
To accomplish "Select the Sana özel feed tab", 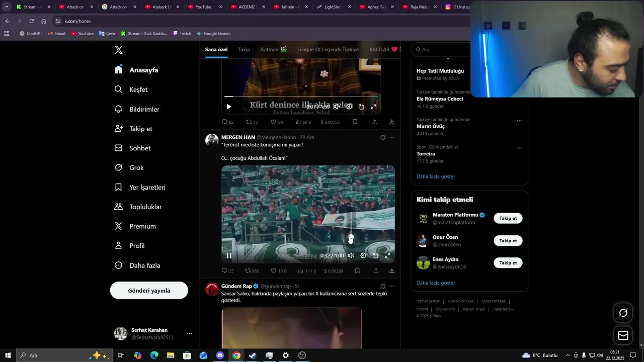I will (216, 49).
